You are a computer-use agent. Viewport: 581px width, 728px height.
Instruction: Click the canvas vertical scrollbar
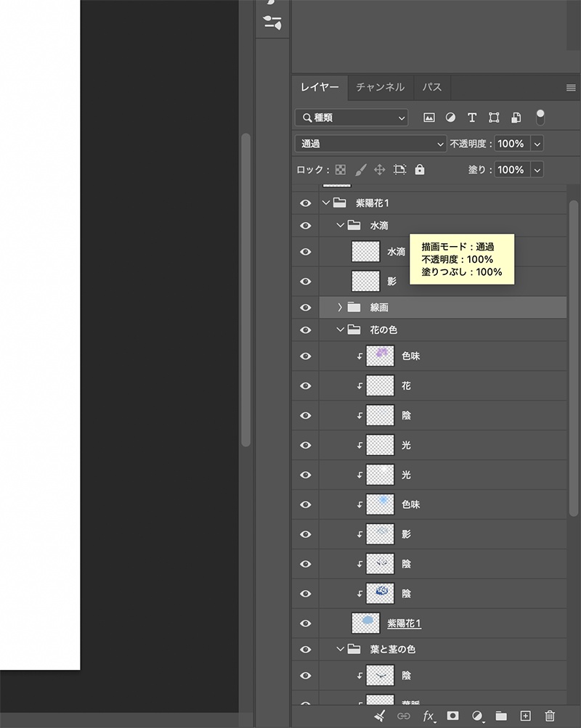tap(246, 290)
